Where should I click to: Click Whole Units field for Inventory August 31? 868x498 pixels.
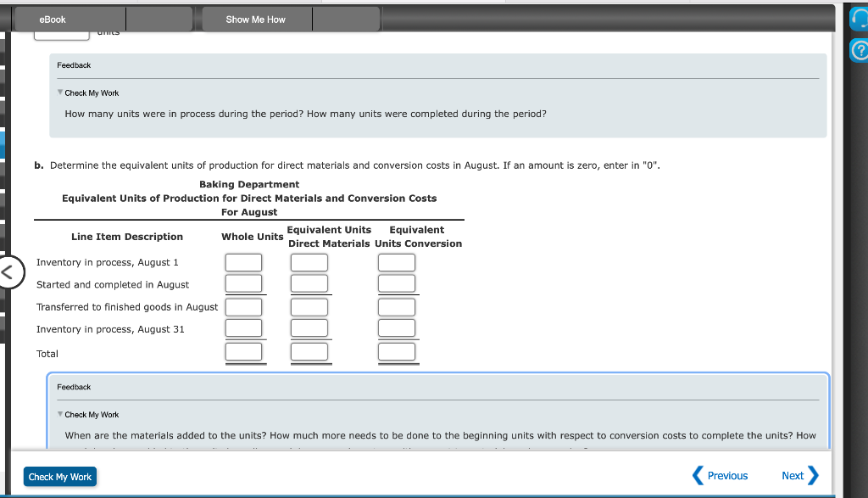pos(243,328)
